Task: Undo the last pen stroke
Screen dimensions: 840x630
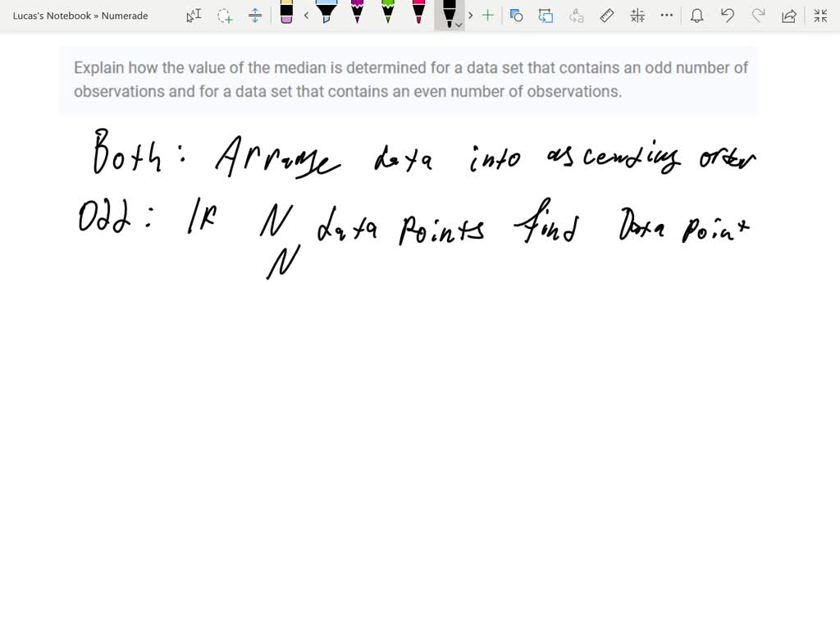Action: [727, 15]
